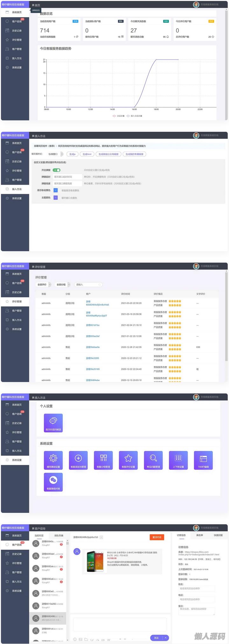The height and width of the screenshot is (644, 229).
Task: Click emoji icon in chat toolbar
Action: click(75, 639)
